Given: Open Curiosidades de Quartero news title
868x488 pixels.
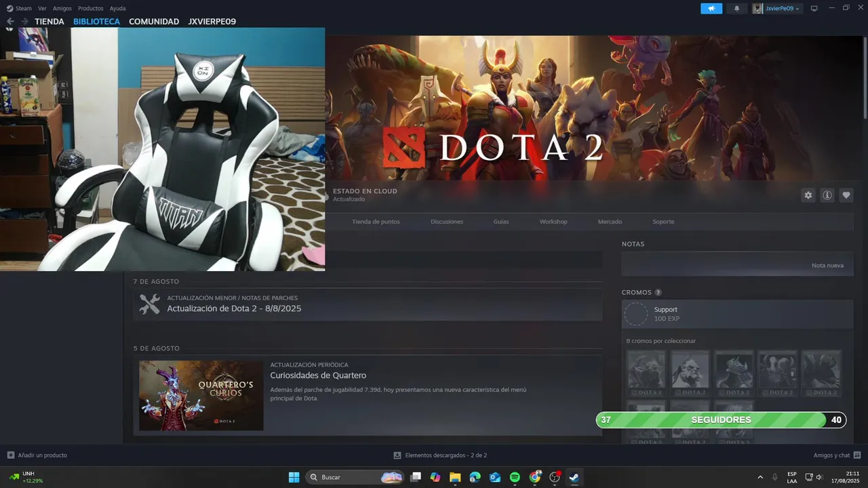Looking at the screenshot, I should [x=318, y=375].
